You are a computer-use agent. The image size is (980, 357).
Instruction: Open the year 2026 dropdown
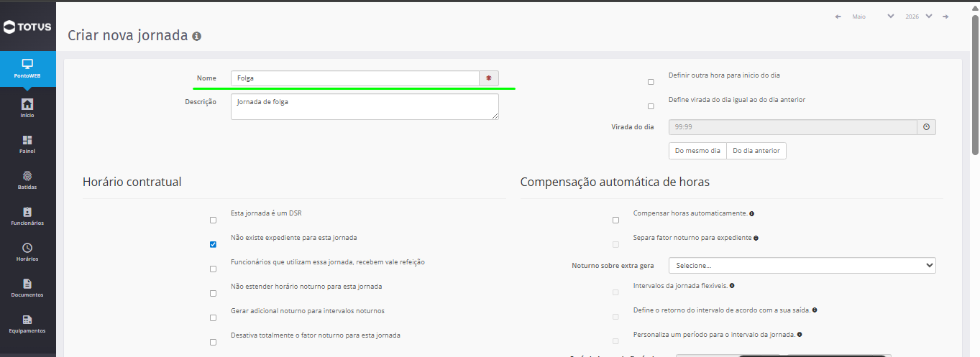(919, 16)
